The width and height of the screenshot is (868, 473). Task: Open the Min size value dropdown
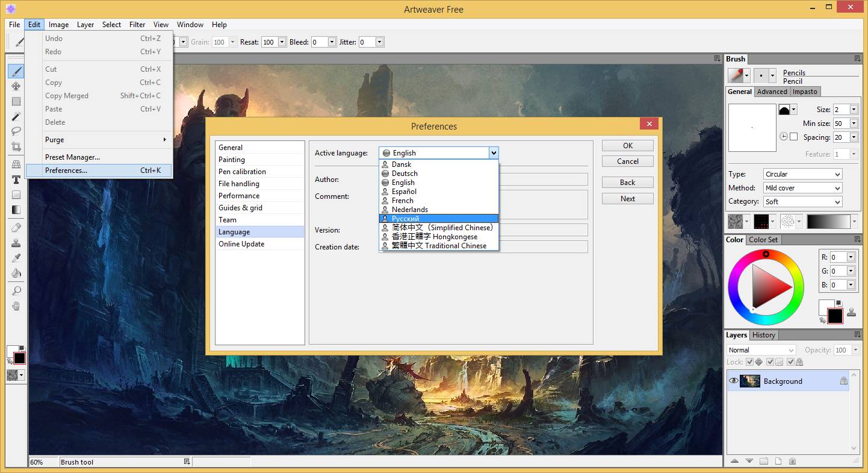[854, 124]
